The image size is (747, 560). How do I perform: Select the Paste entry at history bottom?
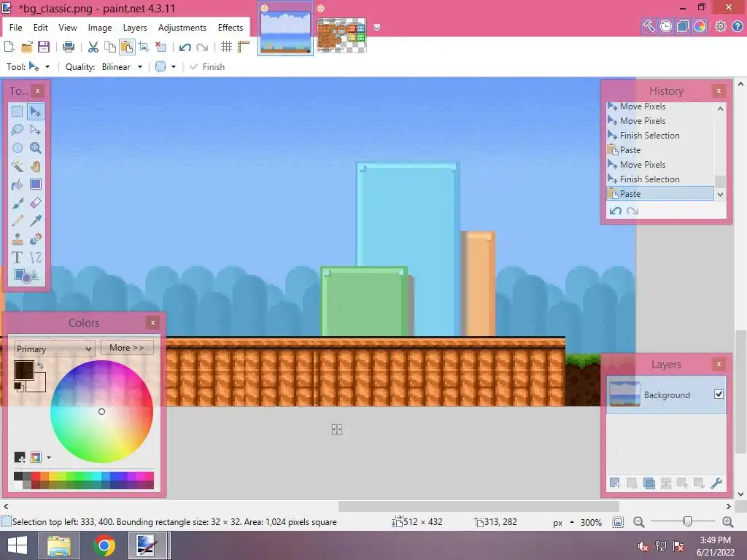(x=660, y=194)
